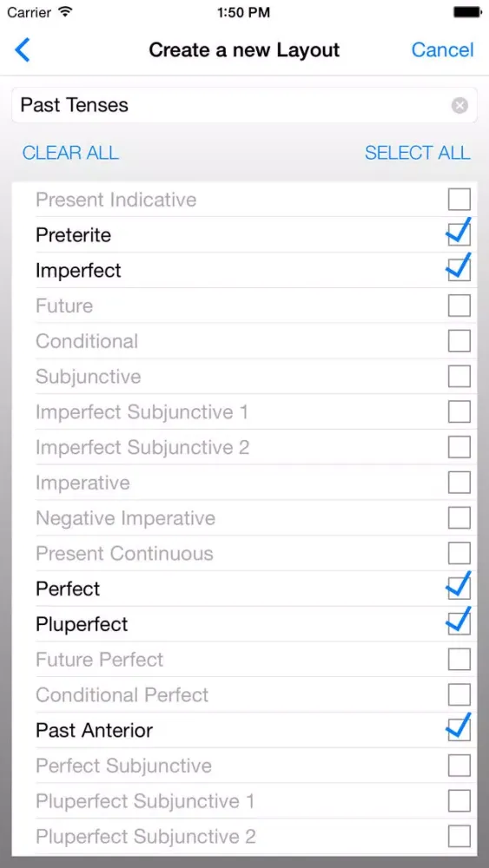Edit the Past Tenses layout name field
The height and width of the screenshot is (868, 489).
[244, 105]
